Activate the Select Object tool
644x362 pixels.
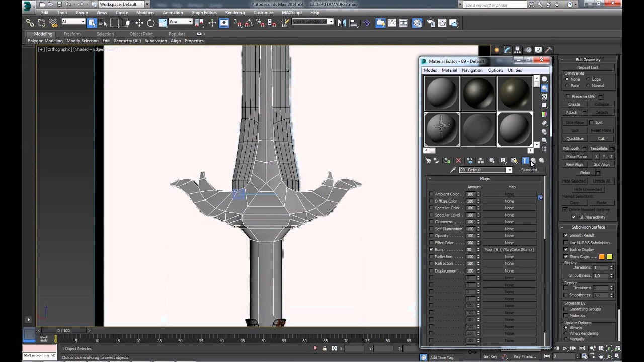click(x=92, y=23)
